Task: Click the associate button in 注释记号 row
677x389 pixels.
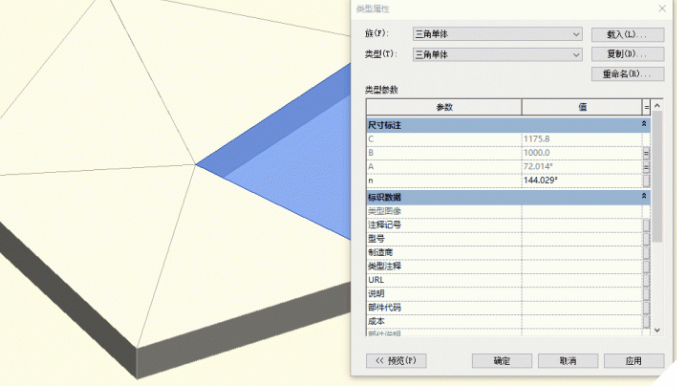Action: coord(646,225)
